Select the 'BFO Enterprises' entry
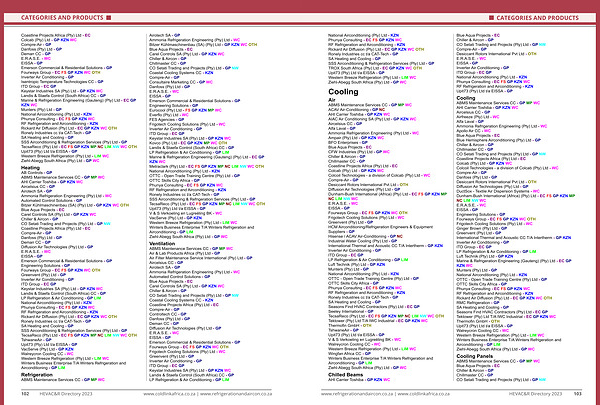600x405 pixels. tap(348, 142)
